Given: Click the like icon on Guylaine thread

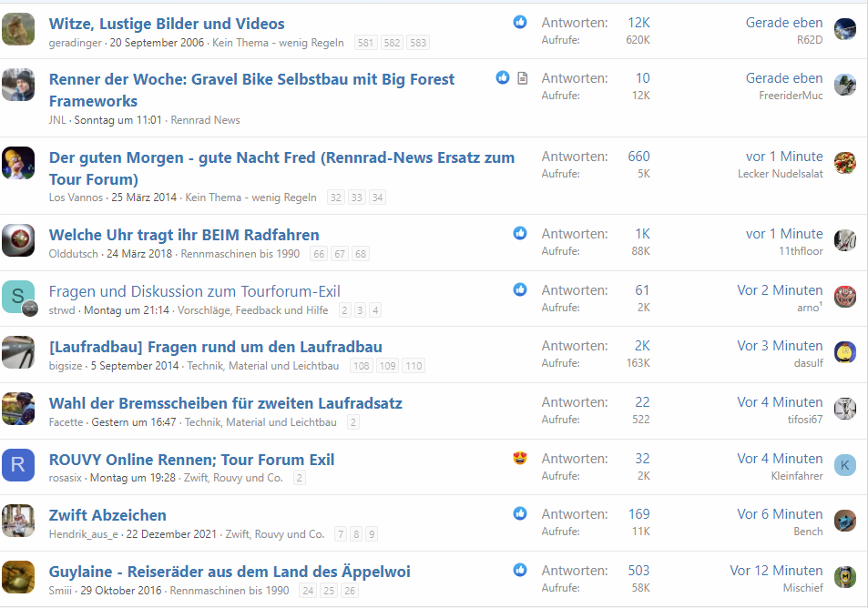Looking at the screenshot, I should coord(520,570).
